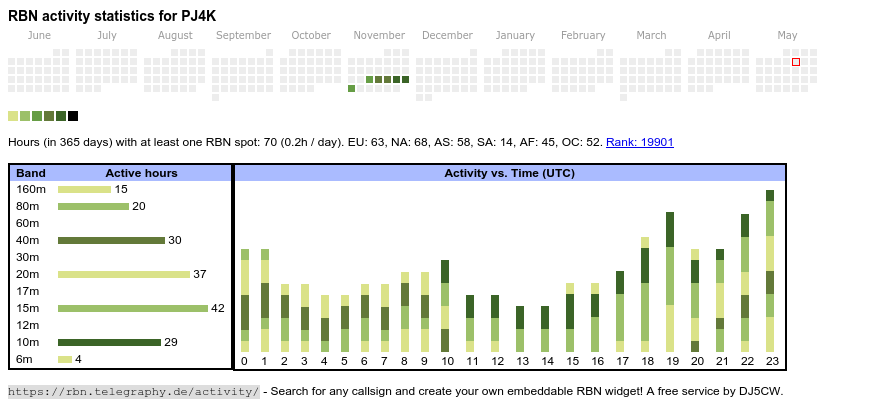Screen dimensions: 870x407
Task: Click the lightest yellow-green legend swatch
Action: click(x=13, y=116)
